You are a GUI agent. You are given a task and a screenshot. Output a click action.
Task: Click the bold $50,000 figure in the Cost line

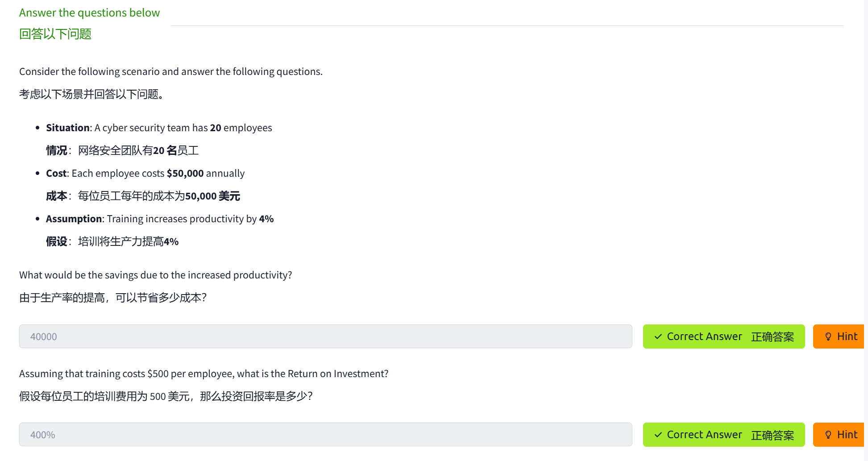(185, 174)
